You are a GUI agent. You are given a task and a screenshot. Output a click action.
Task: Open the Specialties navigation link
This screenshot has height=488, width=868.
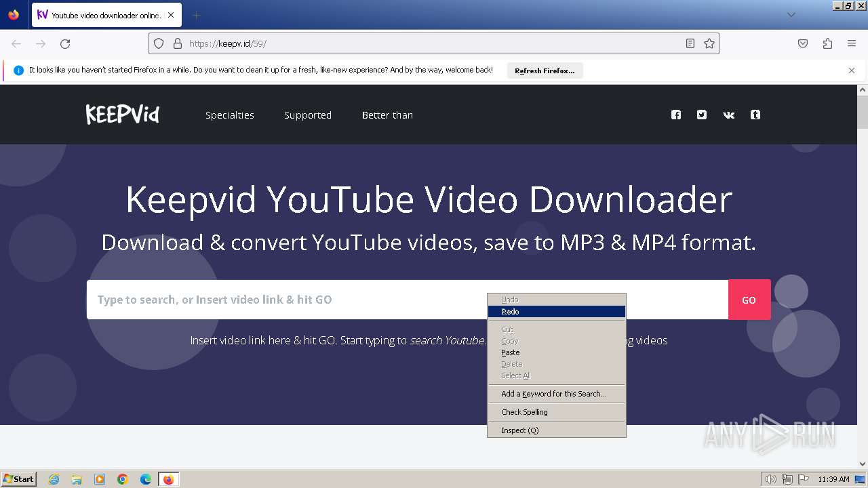tap(230, 115)
